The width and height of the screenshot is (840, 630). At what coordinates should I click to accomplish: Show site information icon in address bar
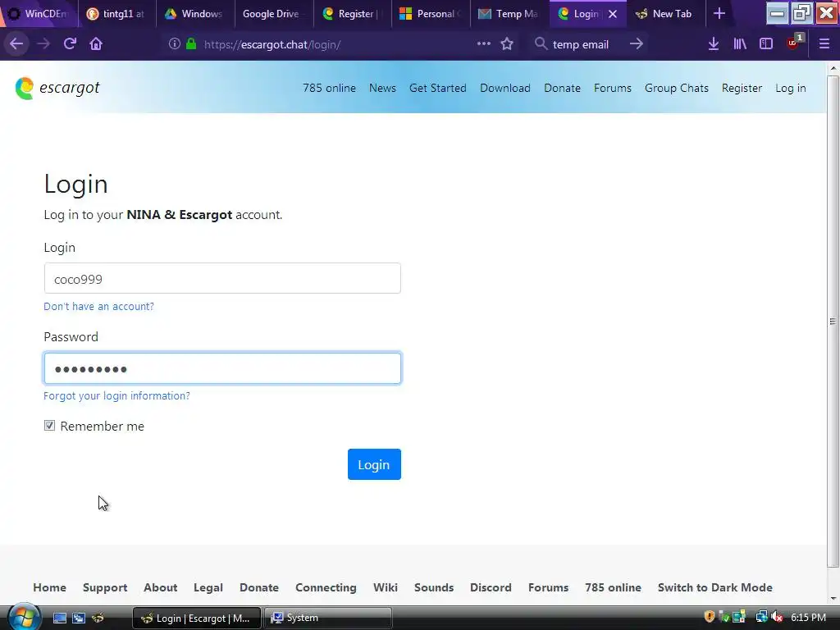174,44
